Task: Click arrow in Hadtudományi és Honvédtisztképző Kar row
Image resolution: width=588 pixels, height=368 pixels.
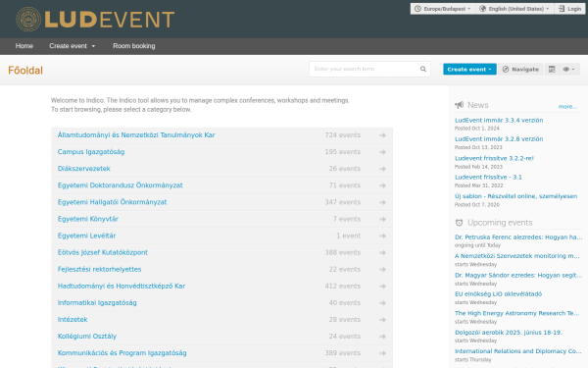Action: (x=382, y=287)
